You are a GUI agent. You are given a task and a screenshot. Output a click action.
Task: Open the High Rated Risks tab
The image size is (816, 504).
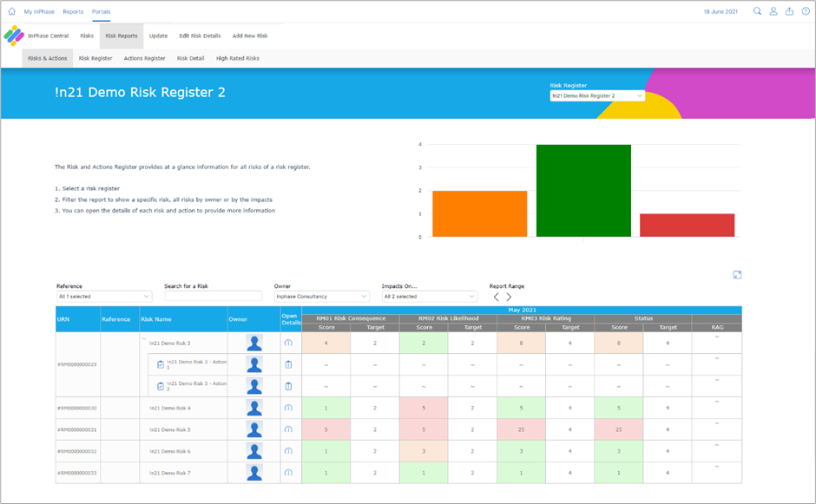pos(237,58)
